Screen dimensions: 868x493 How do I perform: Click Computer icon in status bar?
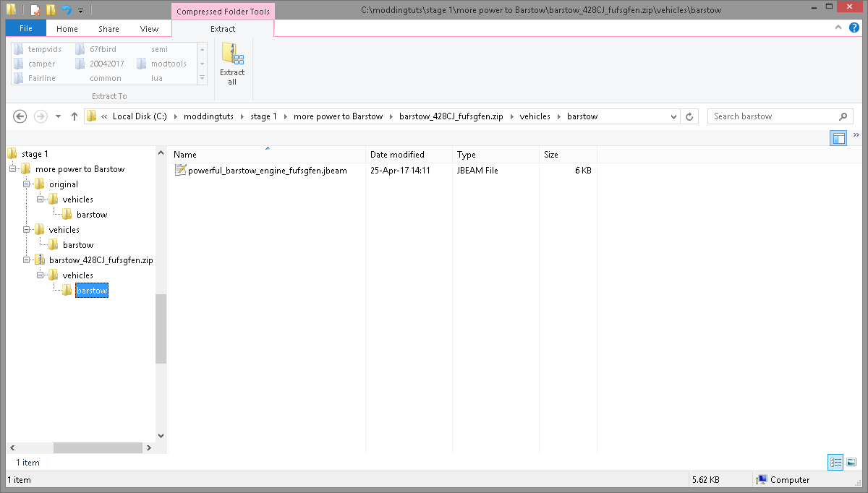(x=761, y=480)
